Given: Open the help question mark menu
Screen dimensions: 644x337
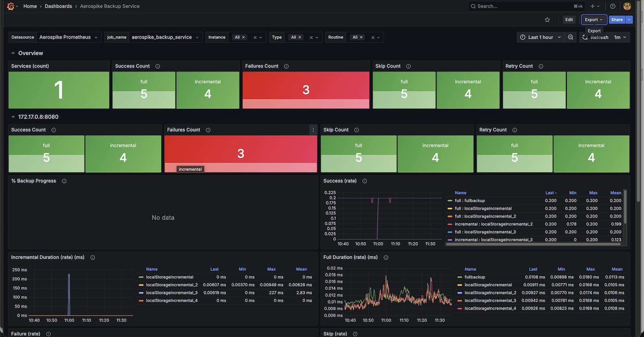Looking at the screenshot, I should coord(613,6).
